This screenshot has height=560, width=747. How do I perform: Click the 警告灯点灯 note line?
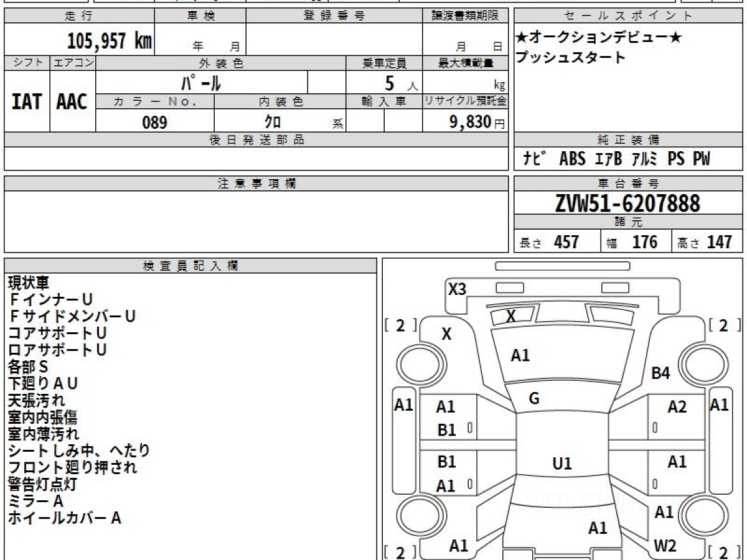[x=43, y=484]
